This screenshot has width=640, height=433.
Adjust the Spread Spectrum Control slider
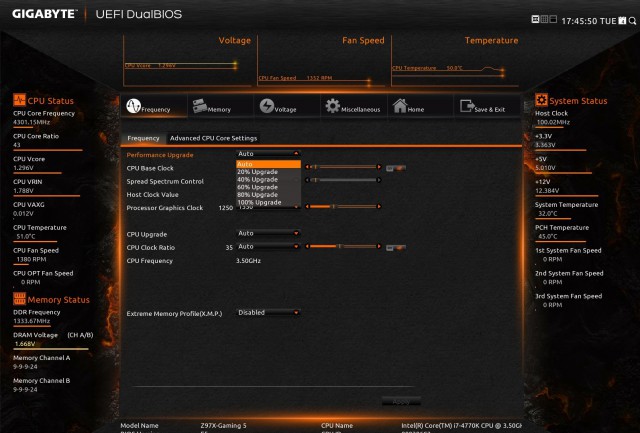(344, 180)
